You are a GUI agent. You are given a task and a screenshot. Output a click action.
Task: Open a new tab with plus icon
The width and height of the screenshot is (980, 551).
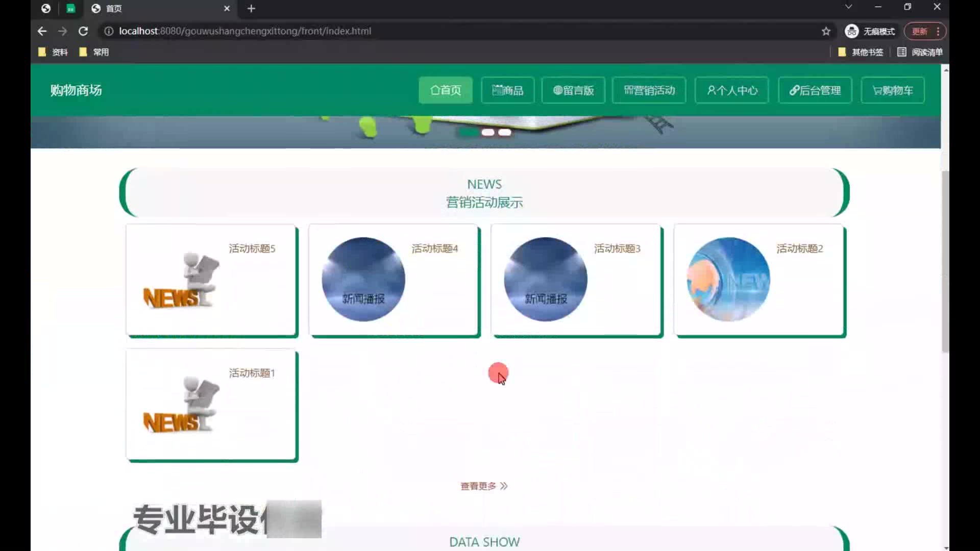click(x=251, y=9)
